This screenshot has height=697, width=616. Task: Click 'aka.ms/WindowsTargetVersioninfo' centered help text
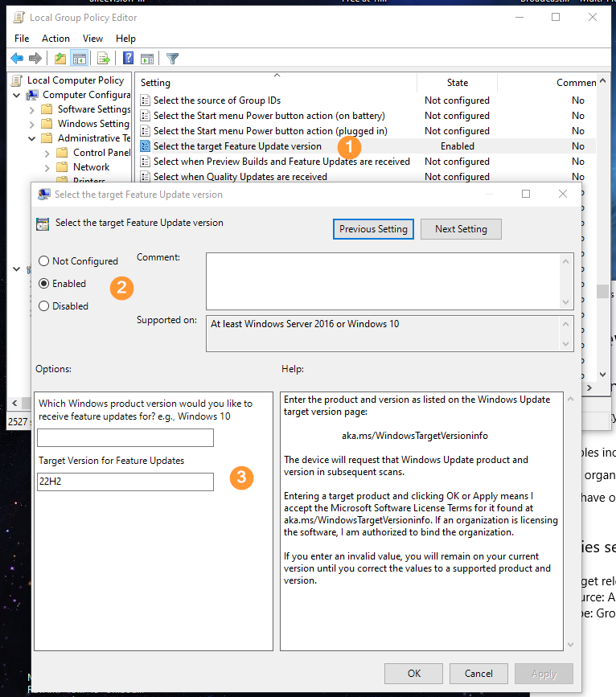pyautogui.click(x=414, y=436)
